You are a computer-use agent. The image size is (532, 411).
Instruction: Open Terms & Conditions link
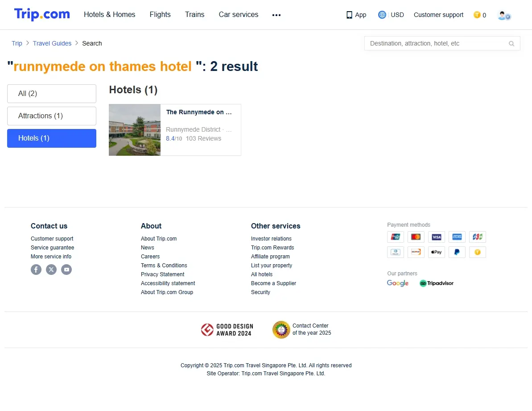[x=164, y=266]
